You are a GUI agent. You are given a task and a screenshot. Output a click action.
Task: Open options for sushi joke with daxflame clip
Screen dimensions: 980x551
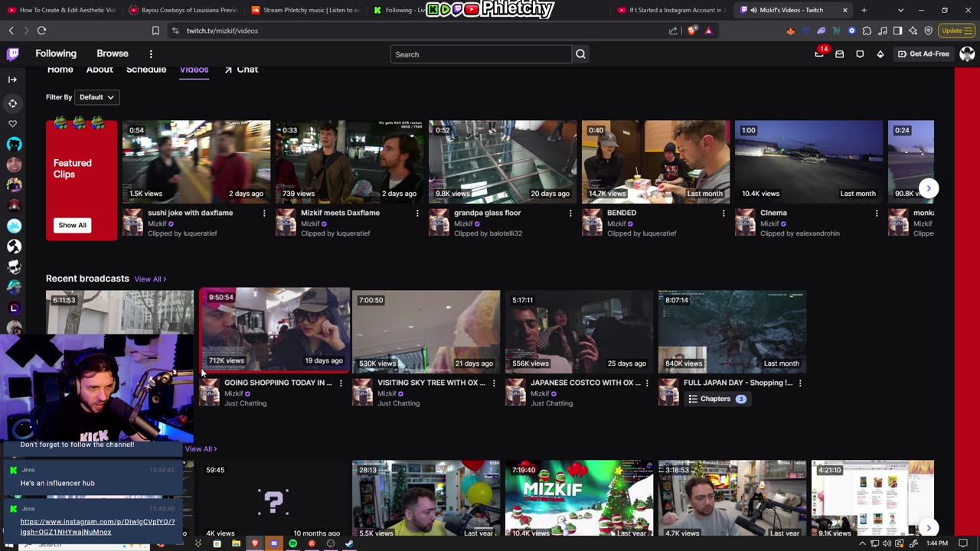click(x=264, y=214)
